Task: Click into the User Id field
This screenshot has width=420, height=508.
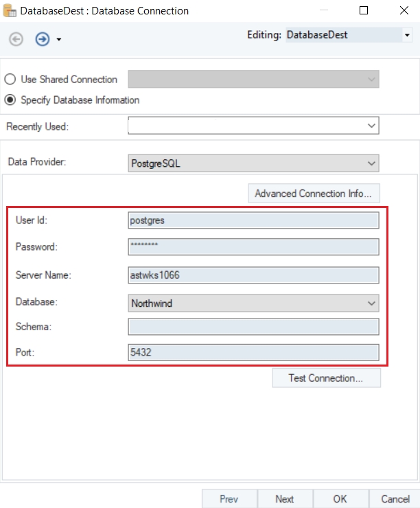Action: point(253,220)
